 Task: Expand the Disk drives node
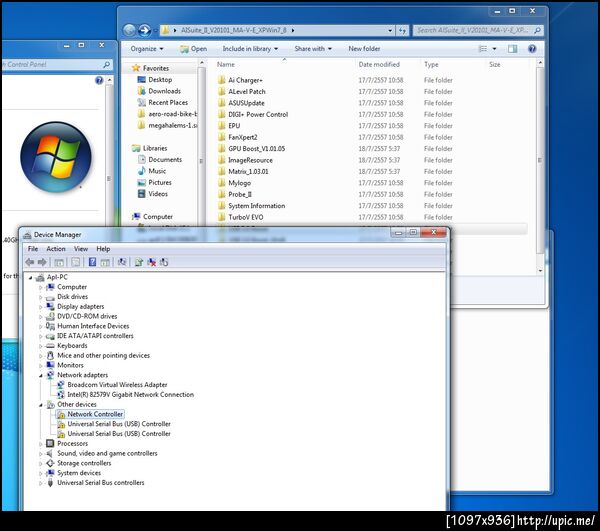(x=41, y=297)
